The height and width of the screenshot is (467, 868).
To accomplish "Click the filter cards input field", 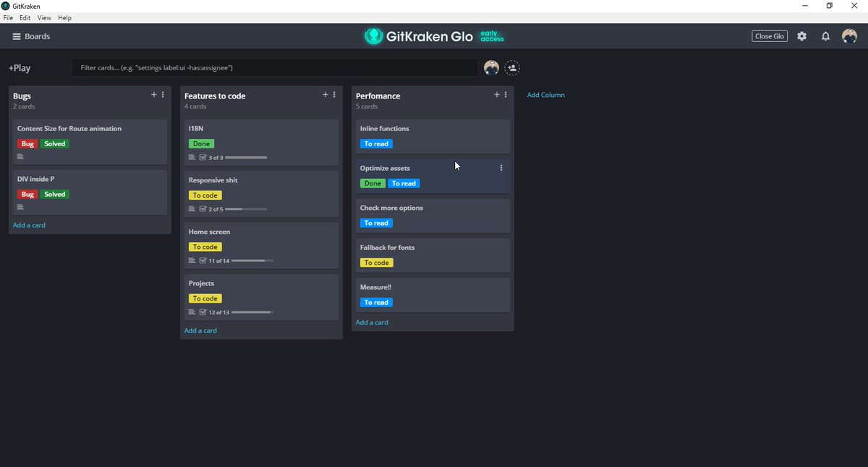I will coord(275,67).
